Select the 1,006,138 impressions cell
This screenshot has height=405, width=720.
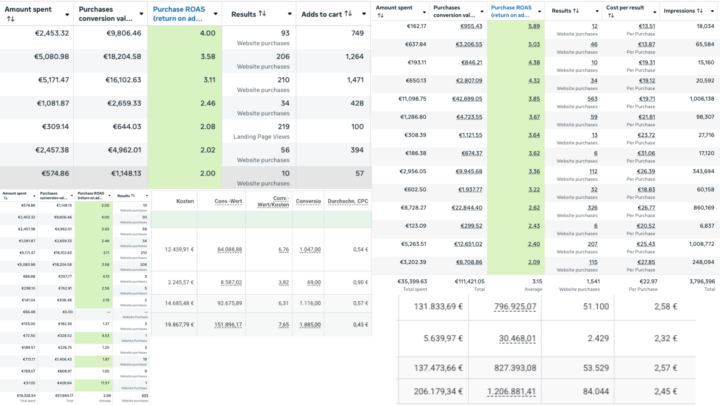(702, 99)
